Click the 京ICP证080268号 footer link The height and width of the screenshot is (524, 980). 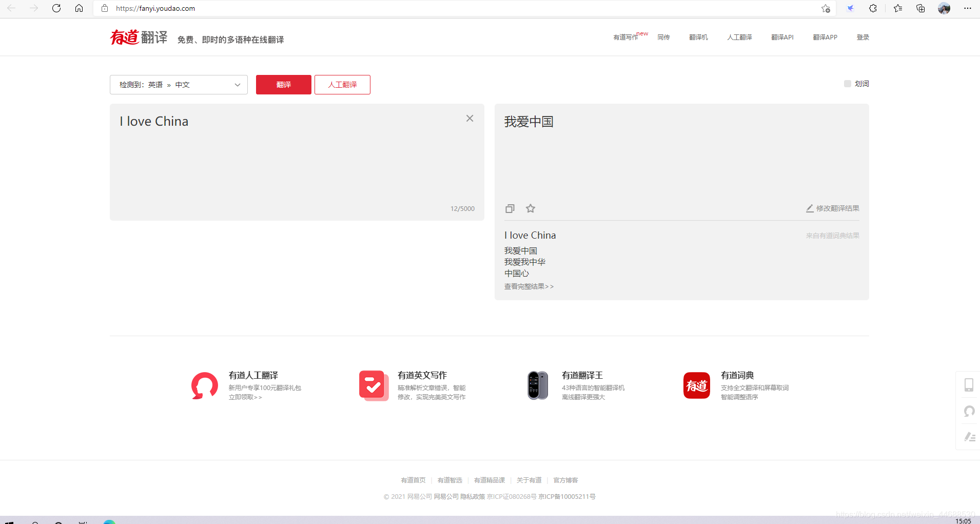coord(512,496)
